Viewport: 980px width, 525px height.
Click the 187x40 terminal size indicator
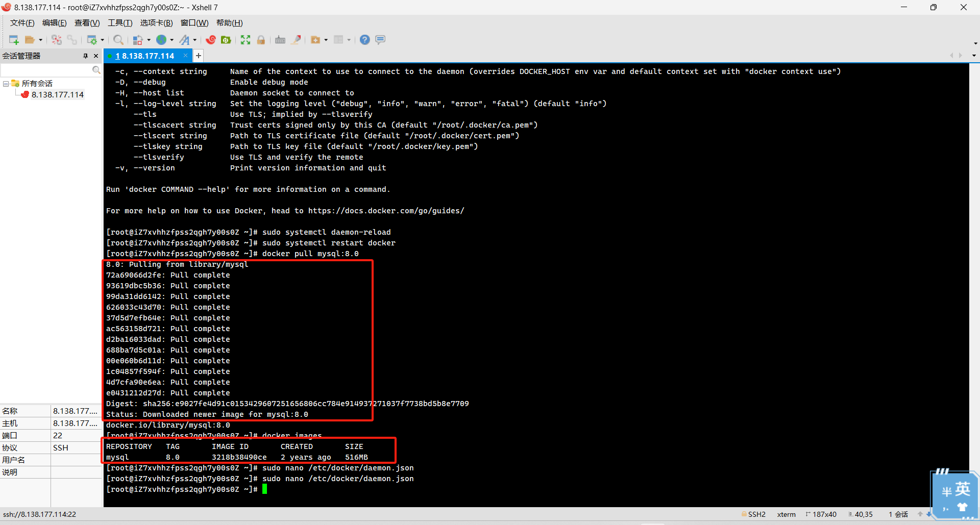pos(821,514)
